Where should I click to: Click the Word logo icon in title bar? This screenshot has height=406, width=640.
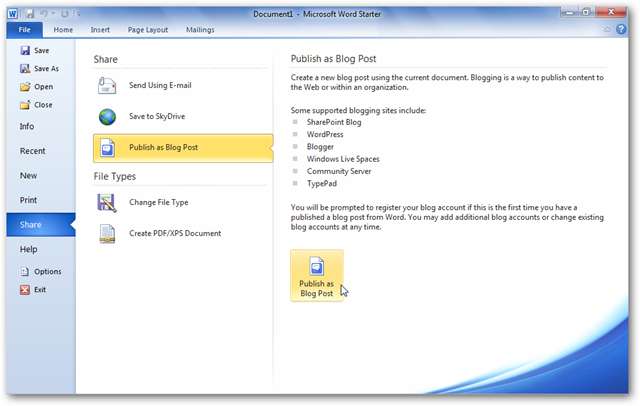pyautogui.click(x=13, y=14)
